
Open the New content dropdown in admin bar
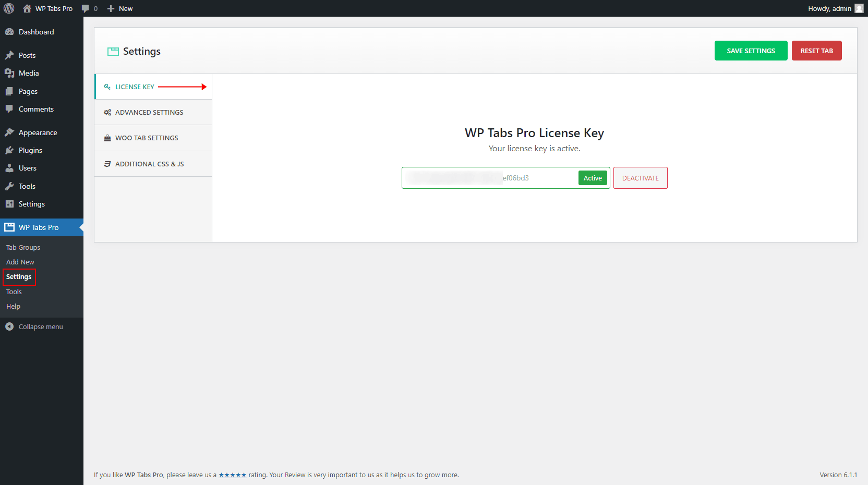pyautogui.click(x=120, y=8)
